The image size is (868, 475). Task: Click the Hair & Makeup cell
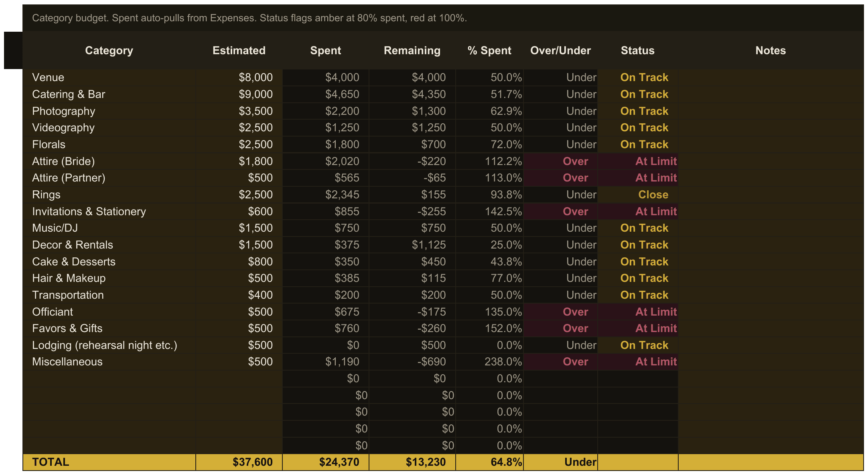pos(109,278)
